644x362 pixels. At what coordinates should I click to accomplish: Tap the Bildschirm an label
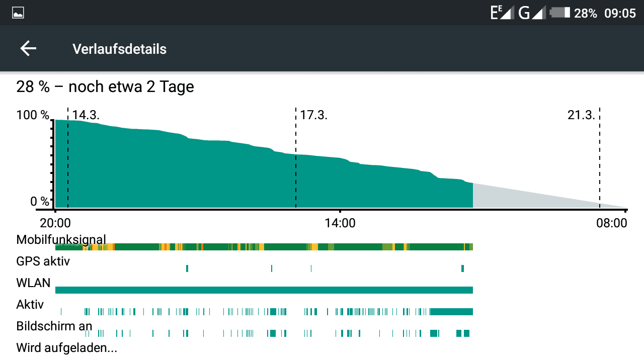pos(54,326)
